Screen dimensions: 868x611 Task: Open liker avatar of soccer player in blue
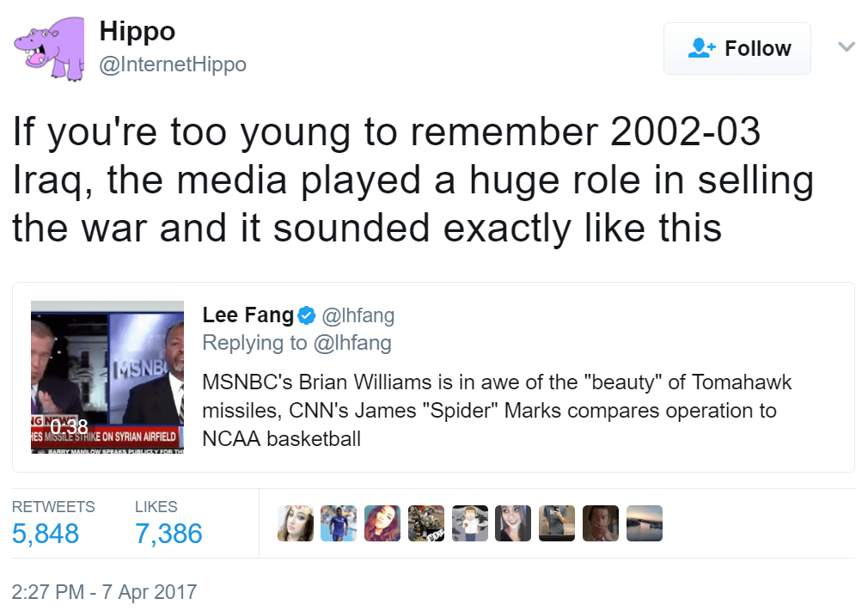pyautogui.click(x=339, y=523)
